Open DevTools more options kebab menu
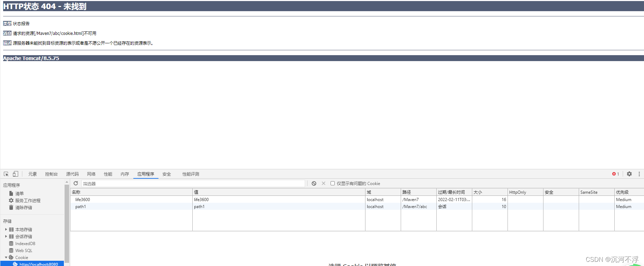This screenshot has width=644, height=266. coord(639,174)
